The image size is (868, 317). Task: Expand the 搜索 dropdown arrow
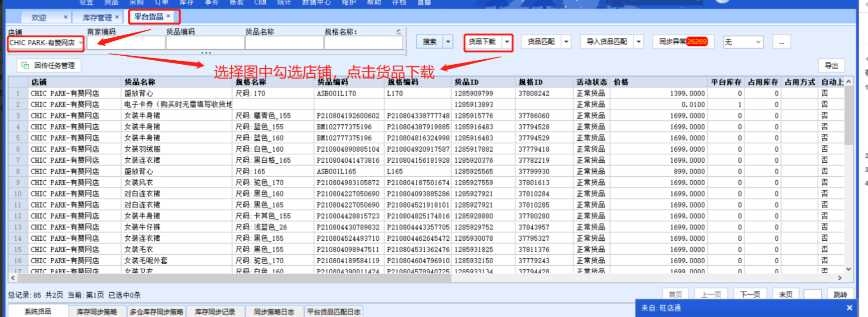(448, 42)
